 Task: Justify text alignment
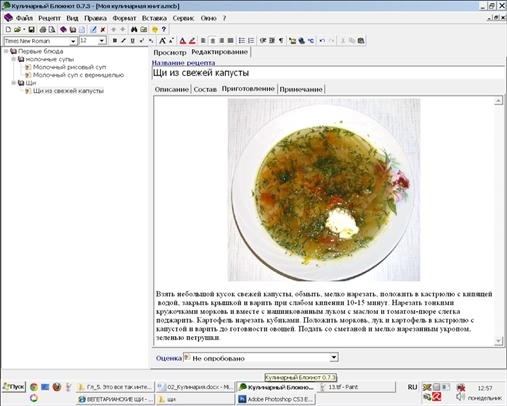(x=230, y=41)
